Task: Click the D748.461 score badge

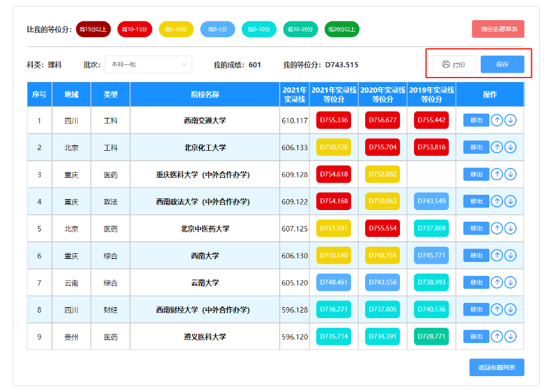Action: click(x=334, y=282)
